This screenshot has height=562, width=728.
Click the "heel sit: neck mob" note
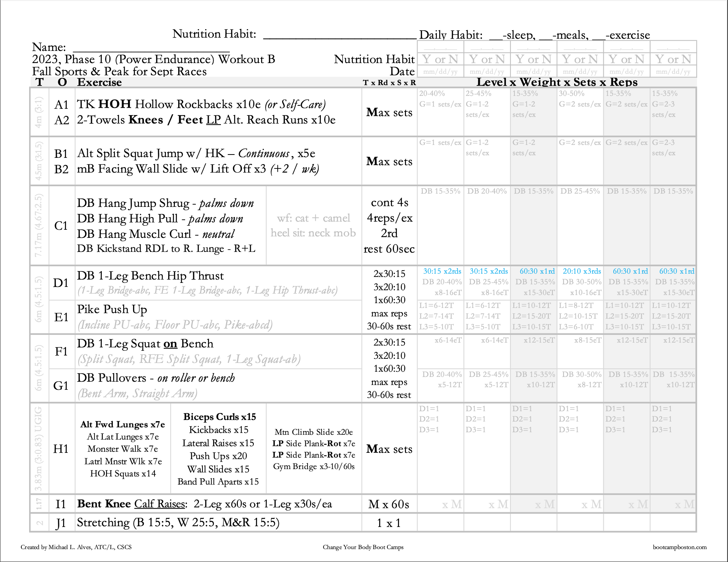(x=313, y=233)
